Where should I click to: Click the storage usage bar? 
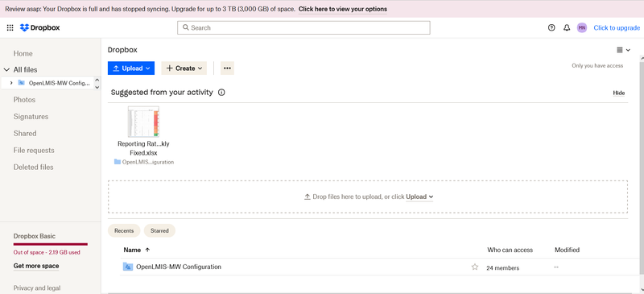pos(51,244)
